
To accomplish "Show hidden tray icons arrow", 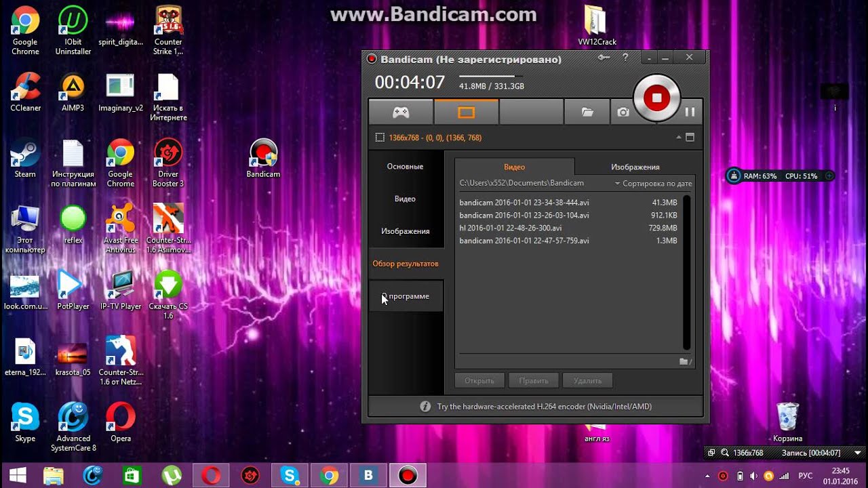I will [708, 476].
